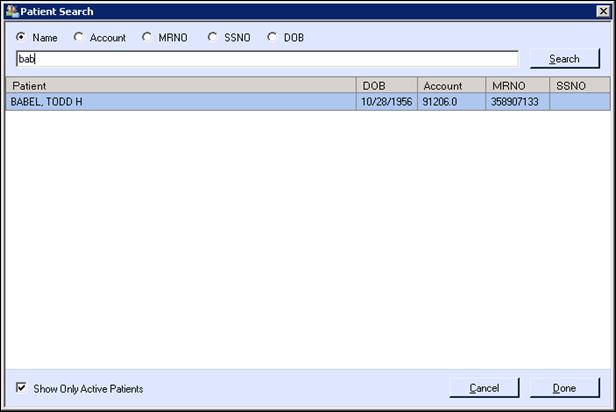
Task: Switch search type to MRNO
Action: click(x=147, y=37)
